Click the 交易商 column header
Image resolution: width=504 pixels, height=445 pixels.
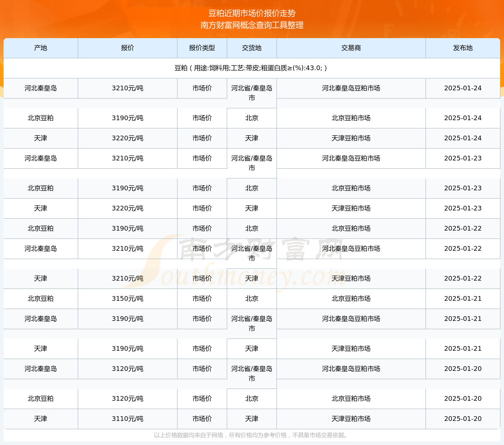coord(351,48)
